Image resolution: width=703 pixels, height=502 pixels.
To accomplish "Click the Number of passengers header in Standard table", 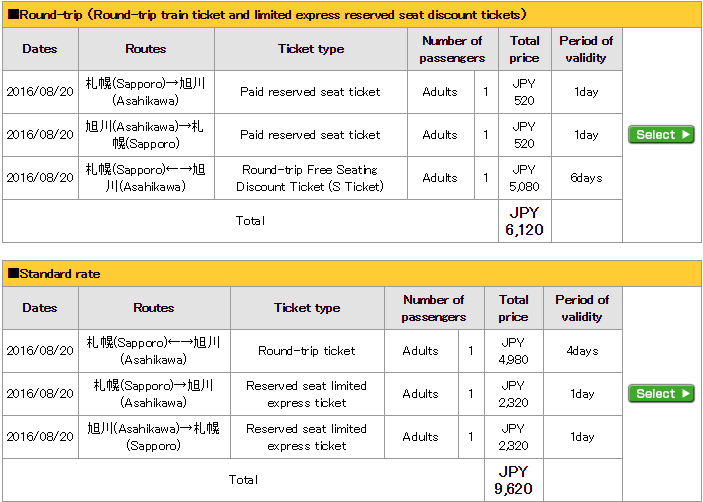I will pyautogui.click(x=434, y=308).
